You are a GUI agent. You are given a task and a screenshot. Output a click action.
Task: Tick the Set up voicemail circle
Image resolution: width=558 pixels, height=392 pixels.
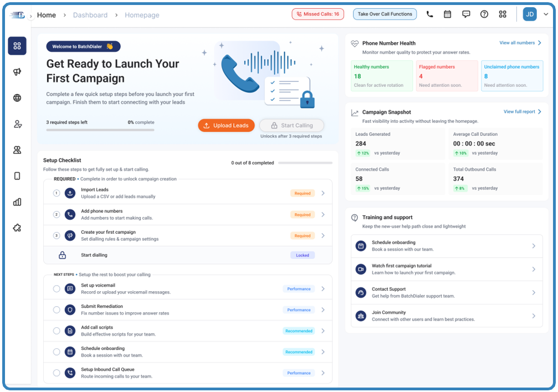tap(57, 289)
